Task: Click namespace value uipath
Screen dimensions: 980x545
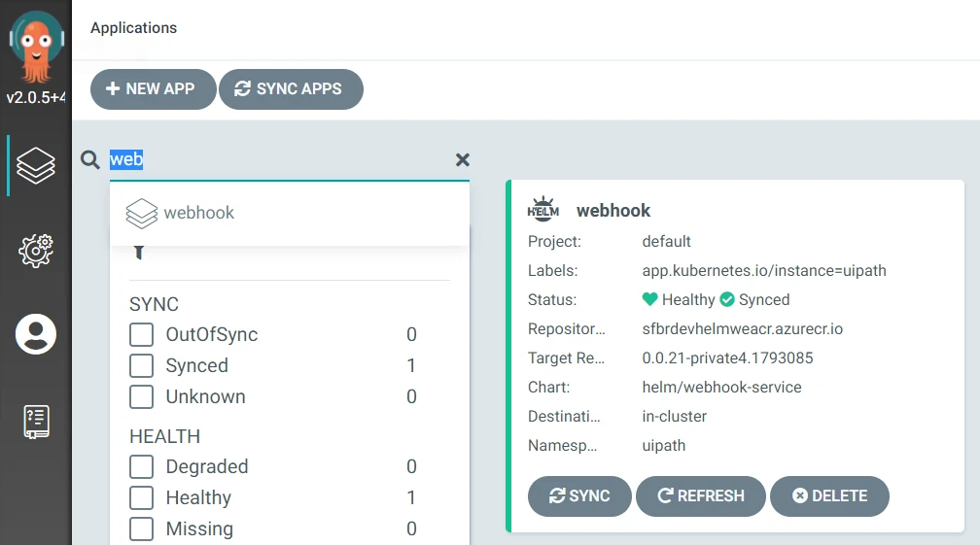Action: coord(664,446)
